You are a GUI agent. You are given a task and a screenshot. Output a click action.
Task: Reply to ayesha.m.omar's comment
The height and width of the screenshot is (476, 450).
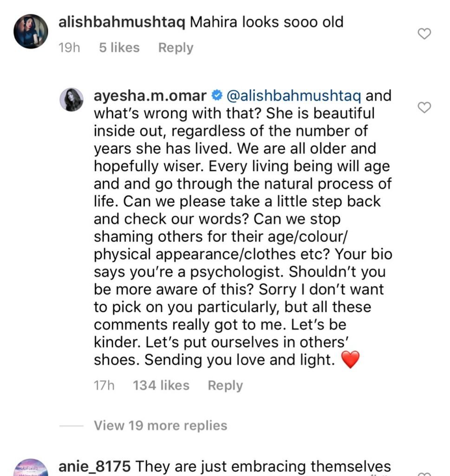click(x=225, y=385)
